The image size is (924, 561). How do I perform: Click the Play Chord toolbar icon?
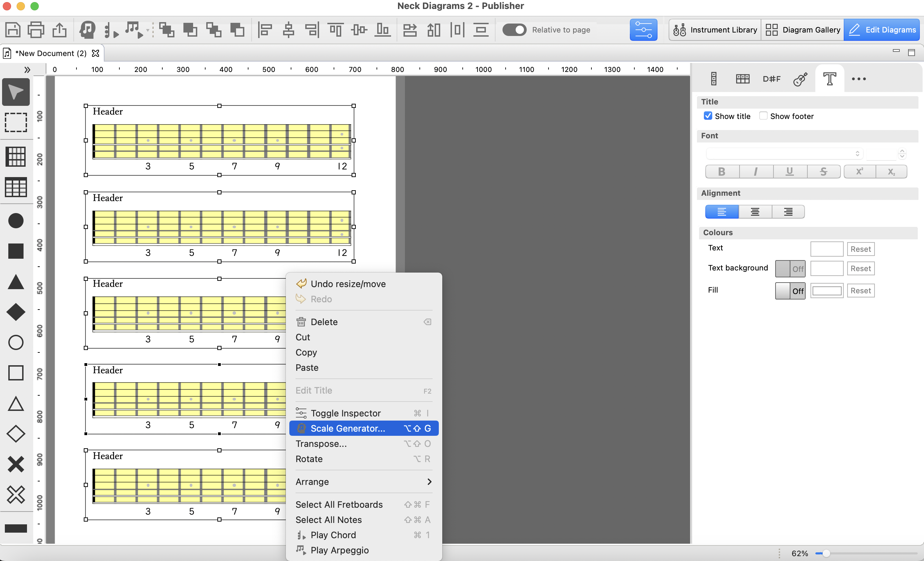(x=111, y=30)
